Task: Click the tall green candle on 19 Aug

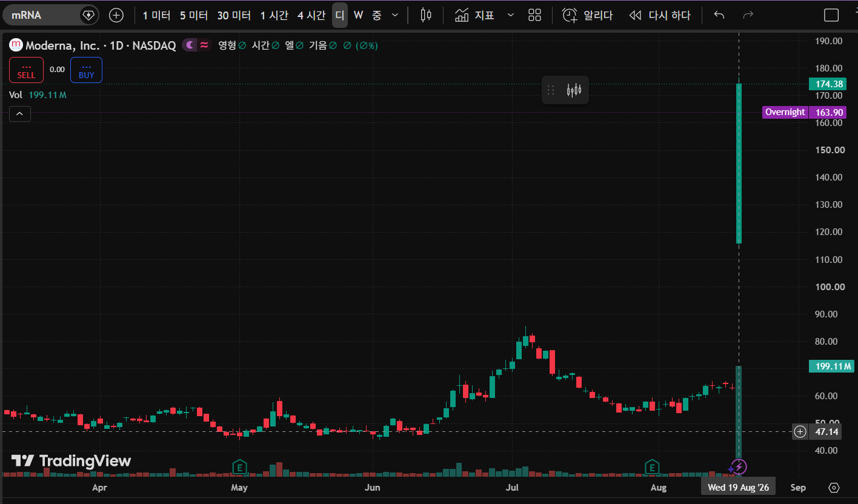Action: coord(739,164)
